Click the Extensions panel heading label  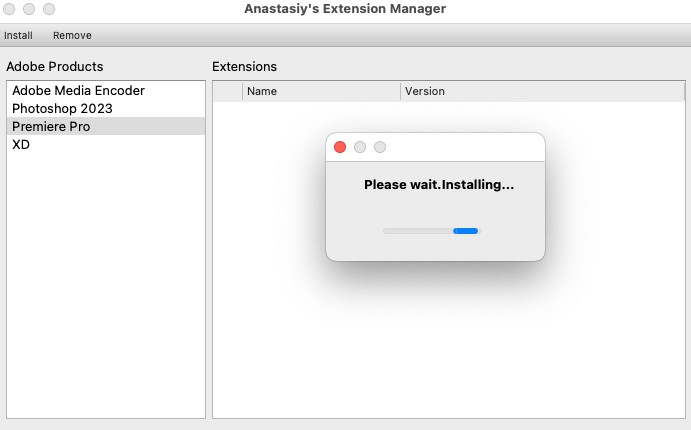click(244, 67)
